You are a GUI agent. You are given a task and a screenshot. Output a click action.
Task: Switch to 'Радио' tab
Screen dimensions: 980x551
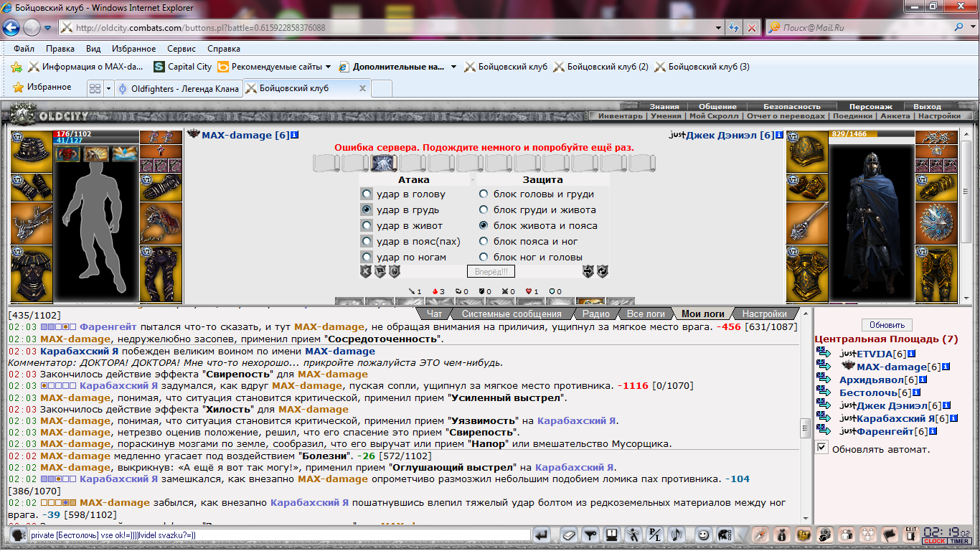tap(596, 314)
